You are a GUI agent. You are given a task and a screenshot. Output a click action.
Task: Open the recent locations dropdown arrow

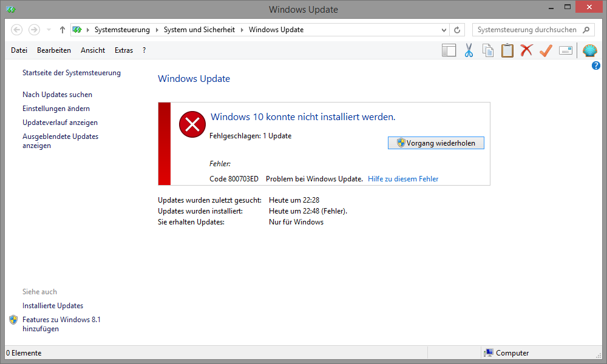pyautogui.click(x=49, y=30)
